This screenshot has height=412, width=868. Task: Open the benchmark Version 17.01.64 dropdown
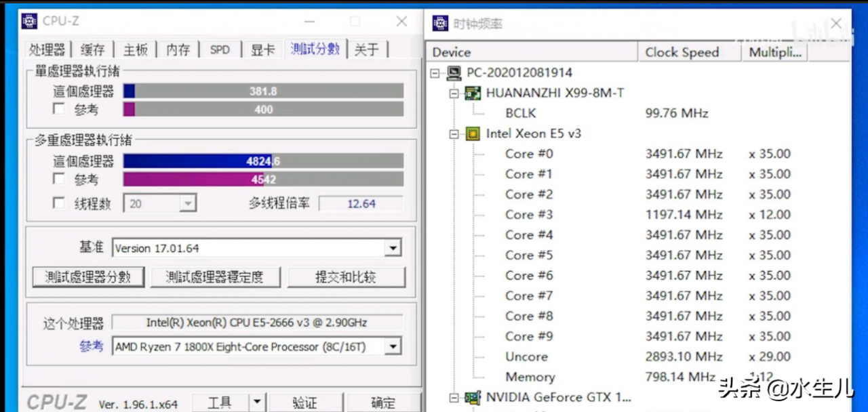[393, 248]
